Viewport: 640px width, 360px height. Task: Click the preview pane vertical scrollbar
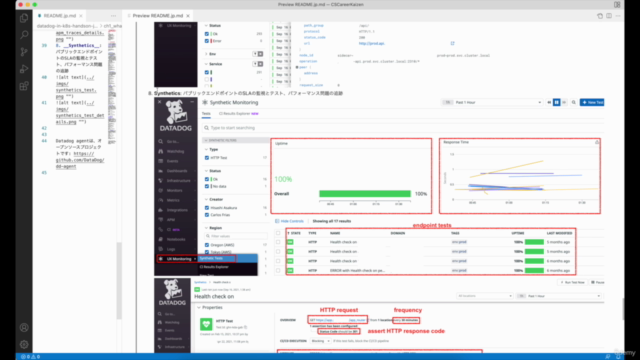[x=622, y=309]
